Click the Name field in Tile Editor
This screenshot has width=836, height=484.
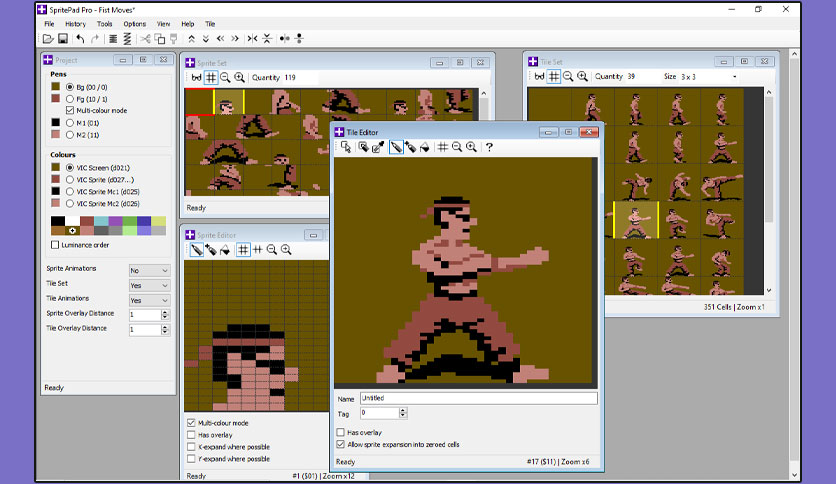point(479,398)
